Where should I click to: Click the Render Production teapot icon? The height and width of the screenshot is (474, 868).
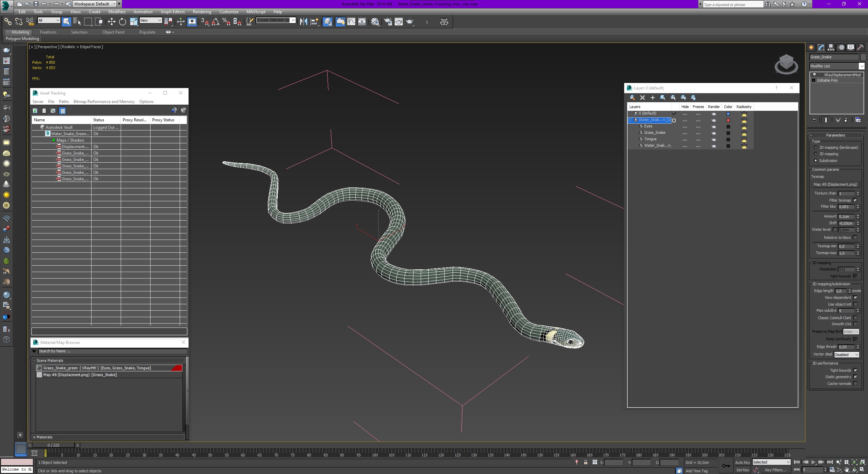[x=410, y=22]
